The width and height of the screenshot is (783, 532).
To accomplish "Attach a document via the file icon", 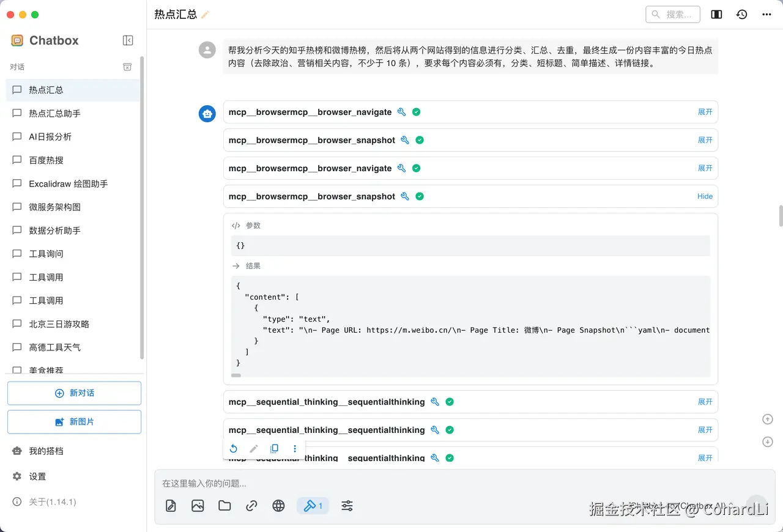I will (x=171, y=506).
